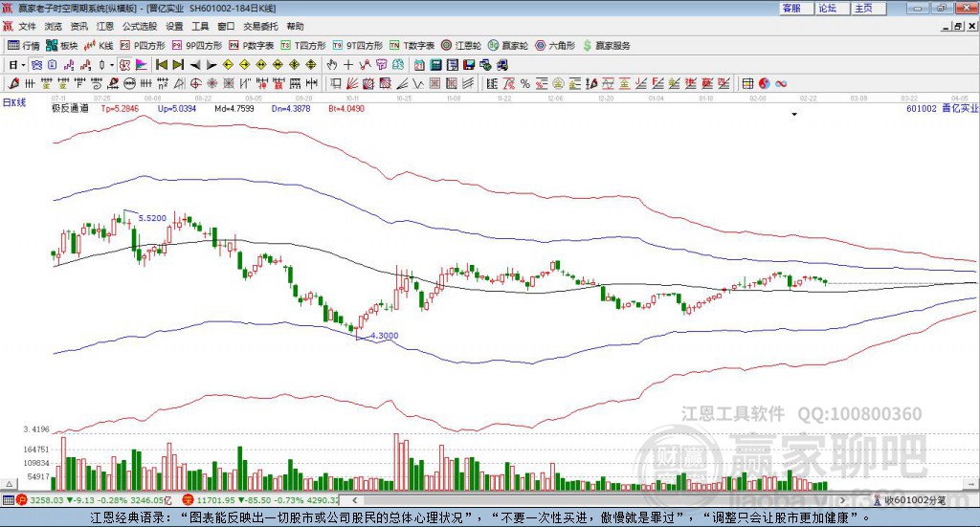The width and height of the screenshot is (980, 527).
Task: Select the hand pan tool icon
Action: coord(332,65)
